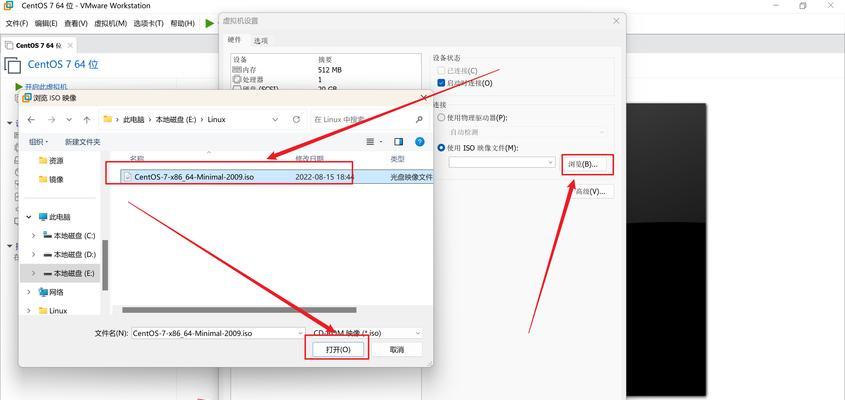This screenshot has width=845, height=400.
Task: Click the 取消 button in file dialog
Action: 397,349
